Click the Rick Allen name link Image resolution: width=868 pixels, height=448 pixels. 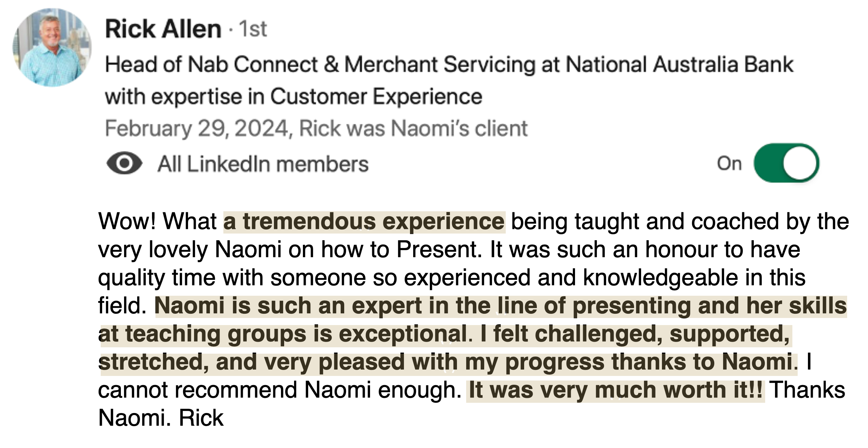pyautogui.click(x=163, y=29)
